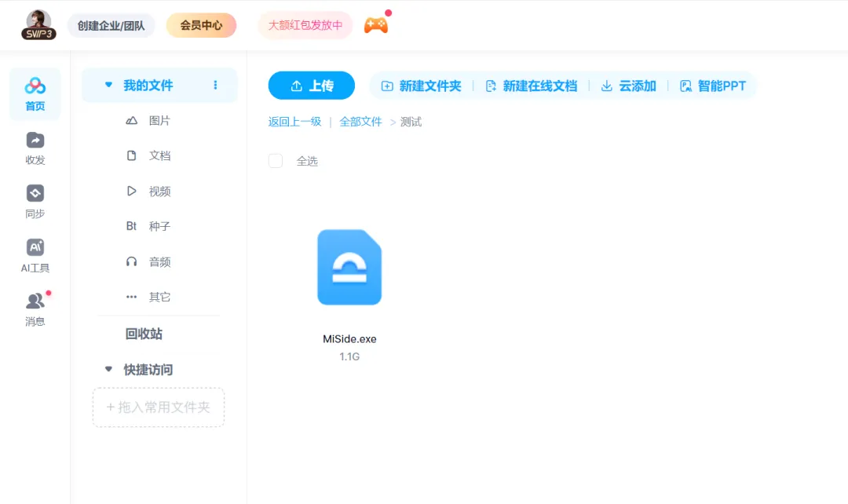Click the 上传 upload button

click(312, 86)
